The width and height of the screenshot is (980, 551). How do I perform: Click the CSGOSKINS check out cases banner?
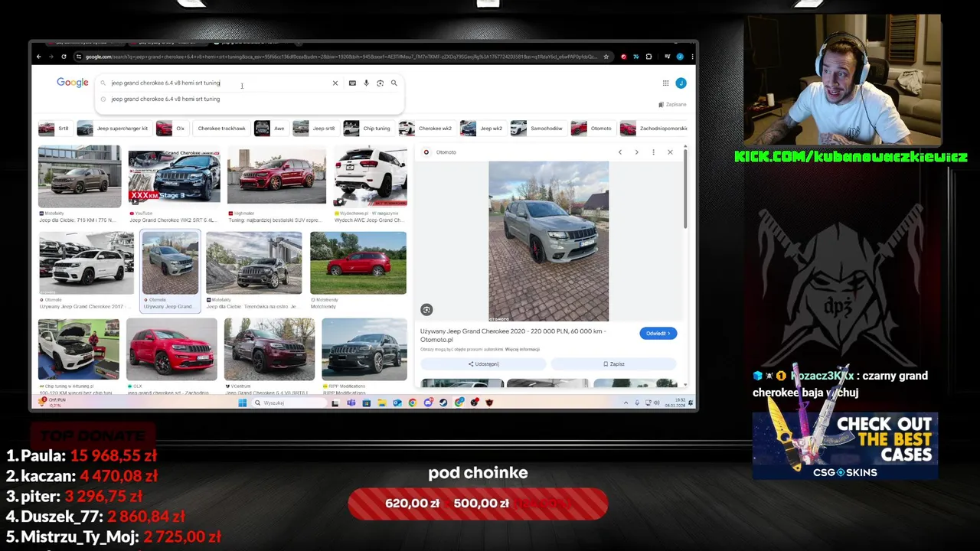tap(845, 446)
